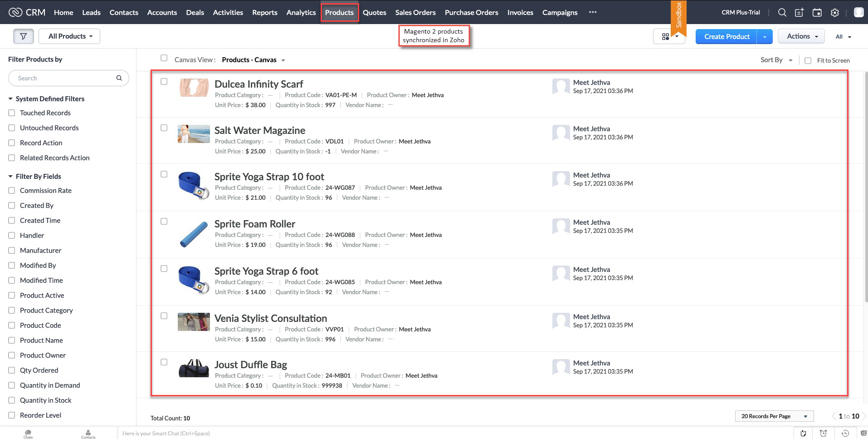
Task: Open the Invoices tab
Action: [x=520, y=12]
